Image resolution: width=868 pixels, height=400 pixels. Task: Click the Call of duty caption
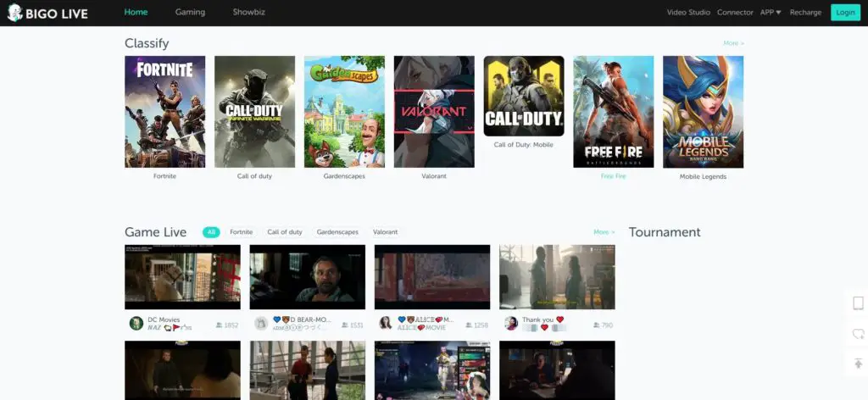coord(254,176)
